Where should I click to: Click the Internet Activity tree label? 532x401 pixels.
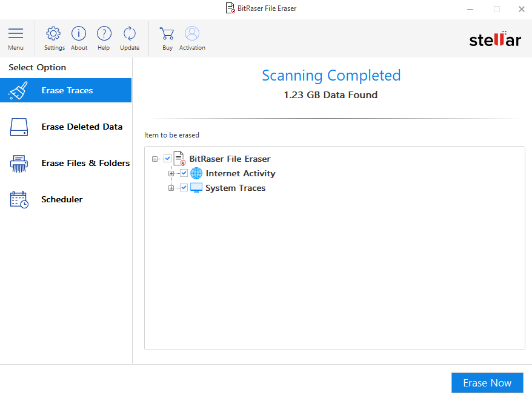(240, 173)
